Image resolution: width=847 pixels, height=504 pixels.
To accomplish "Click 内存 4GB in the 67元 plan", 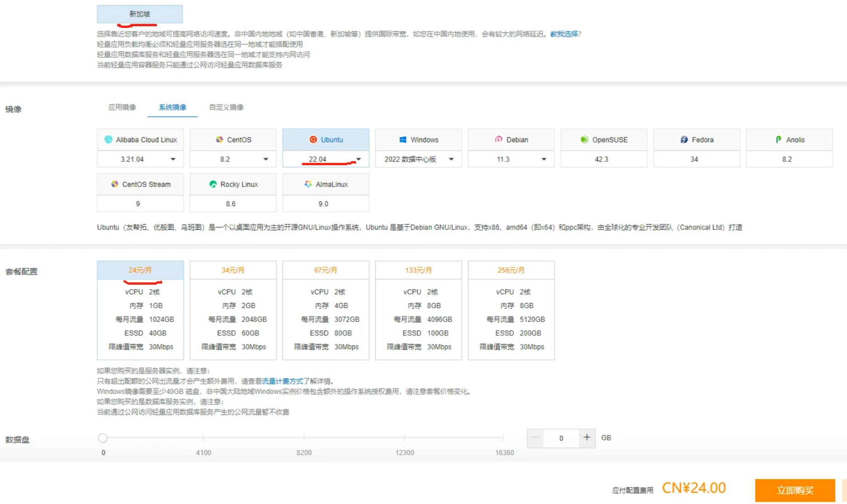I will coord(332,305).
